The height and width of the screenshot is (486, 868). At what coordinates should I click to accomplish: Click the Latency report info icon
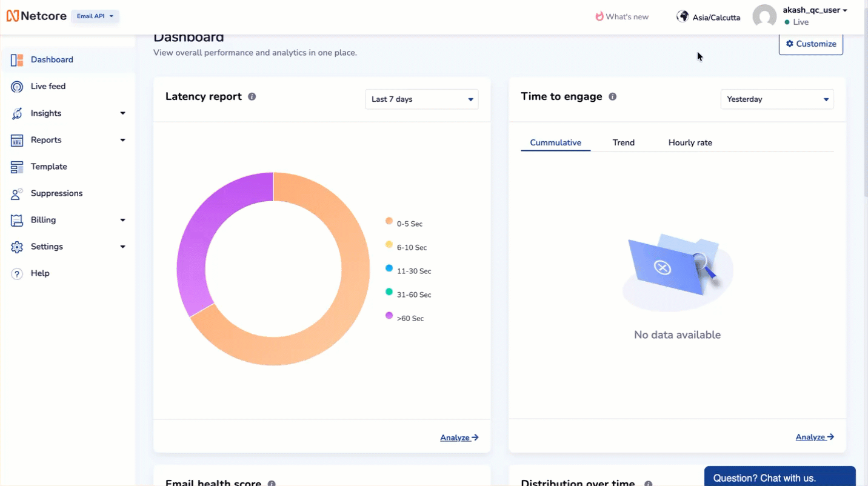pyautogui.click(x=252, y=96)
